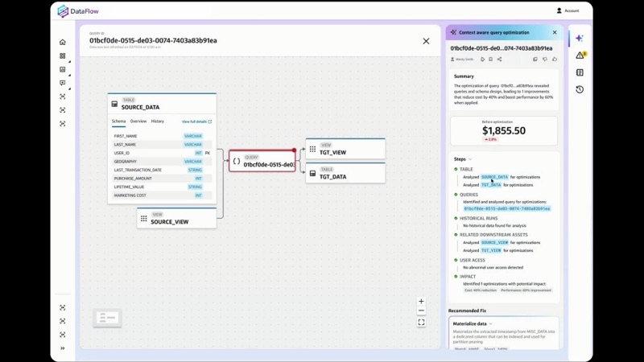Give thumbs down feedback
The height and width of the screenshot is (362, 644).
(545, 59)
